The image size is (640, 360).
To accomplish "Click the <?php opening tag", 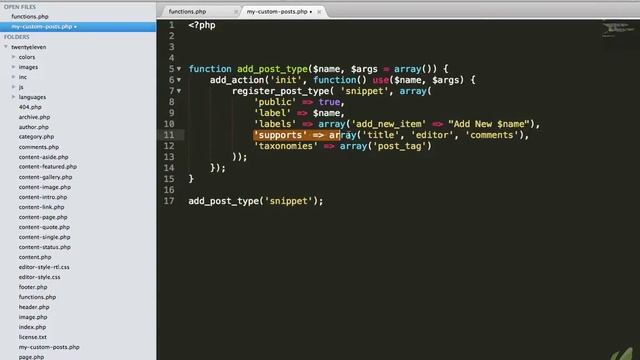I will (x=202, y=25).
